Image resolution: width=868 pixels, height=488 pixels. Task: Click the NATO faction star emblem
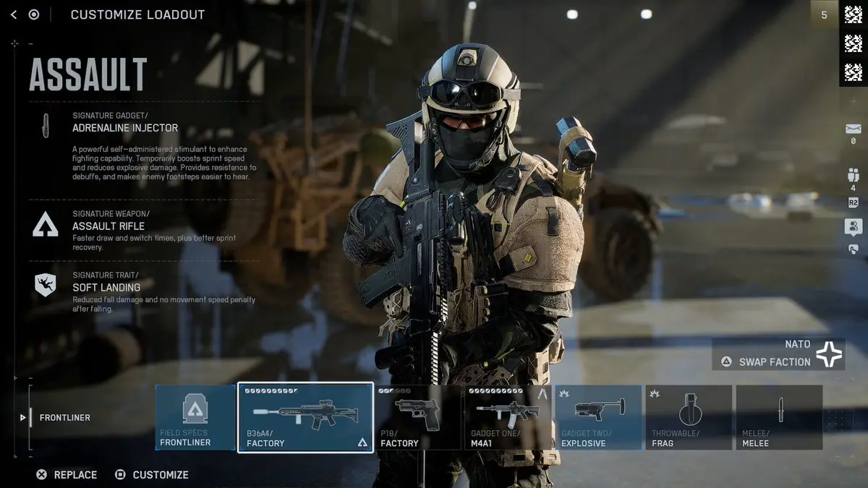[830, 353]
